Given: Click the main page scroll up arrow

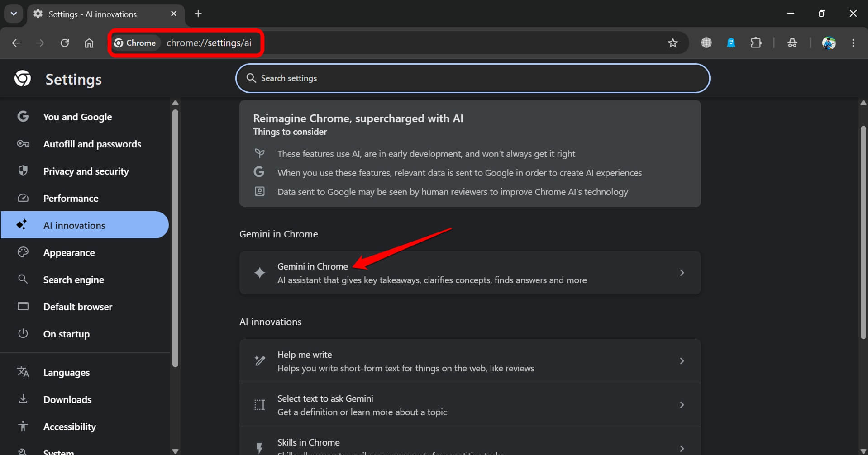Looking at the screenshot, I should coord(863,103).
